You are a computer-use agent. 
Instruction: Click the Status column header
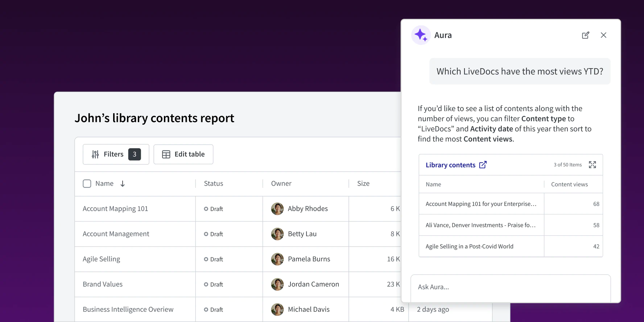tap(214, 184)
